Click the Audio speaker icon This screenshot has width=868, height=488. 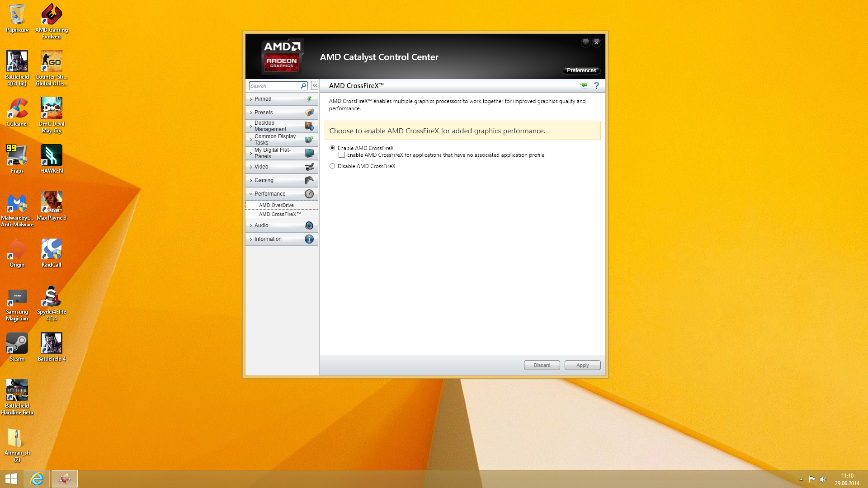[x=309, y=225]
